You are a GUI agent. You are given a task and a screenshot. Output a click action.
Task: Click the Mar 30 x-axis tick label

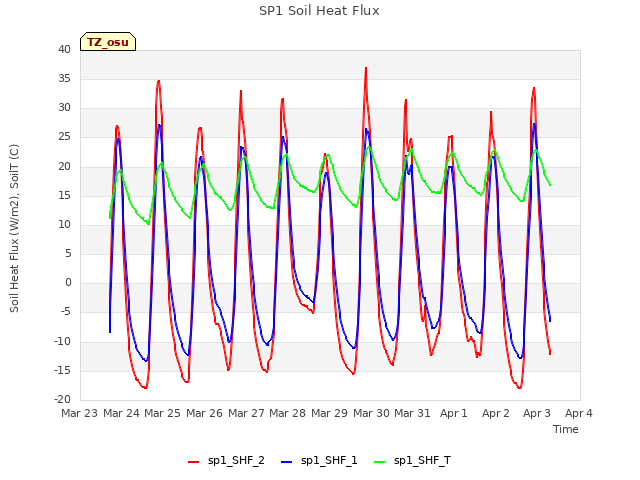(x=371, y=413)
